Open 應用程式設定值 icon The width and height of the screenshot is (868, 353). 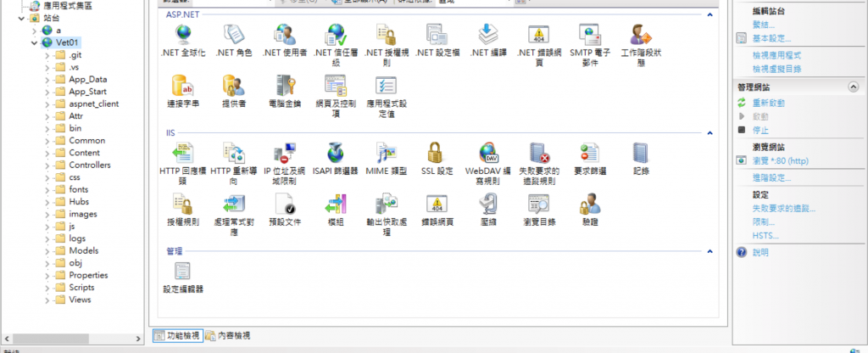[x=387, y=86]
